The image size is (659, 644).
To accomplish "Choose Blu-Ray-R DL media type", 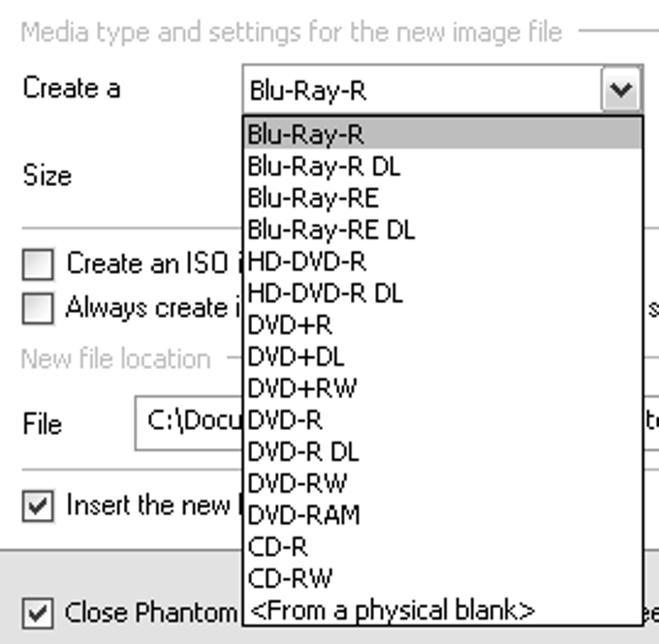I will pos(443,167).
